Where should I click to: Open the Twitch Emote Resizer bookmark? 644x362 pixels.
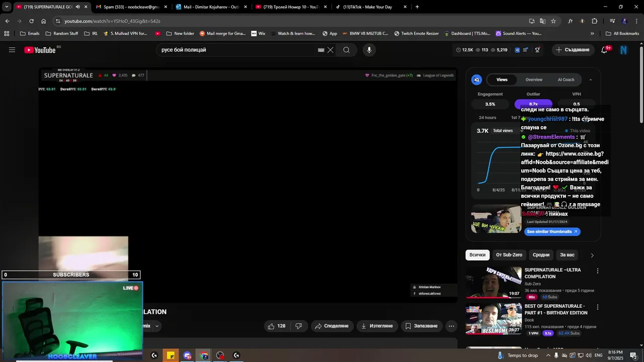pyautogui.click(x=416, y=34)
